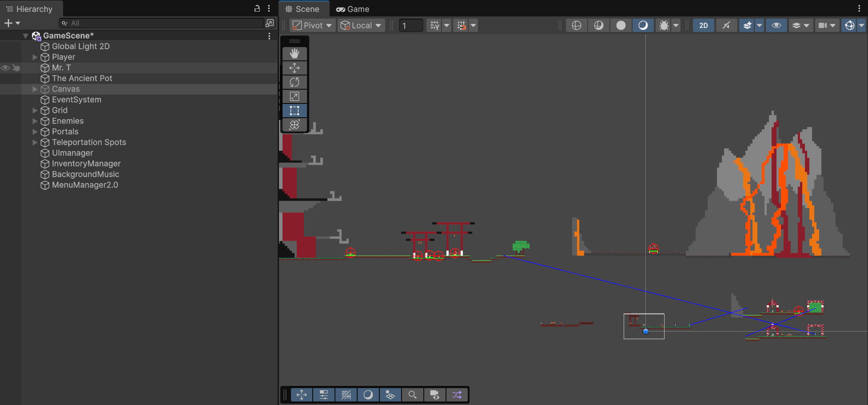
Task: Select BackgroundMusic in the Hierarchy
Action: 86,175
